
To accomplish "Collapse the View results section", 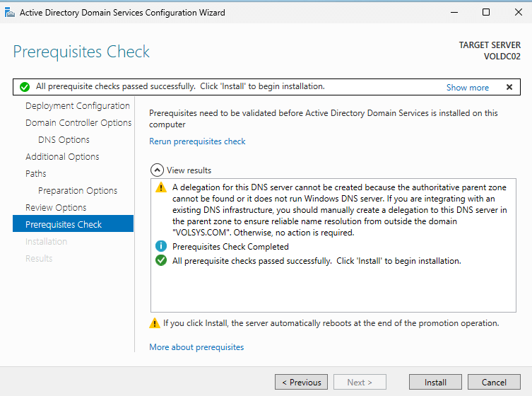I will (156, 170).
